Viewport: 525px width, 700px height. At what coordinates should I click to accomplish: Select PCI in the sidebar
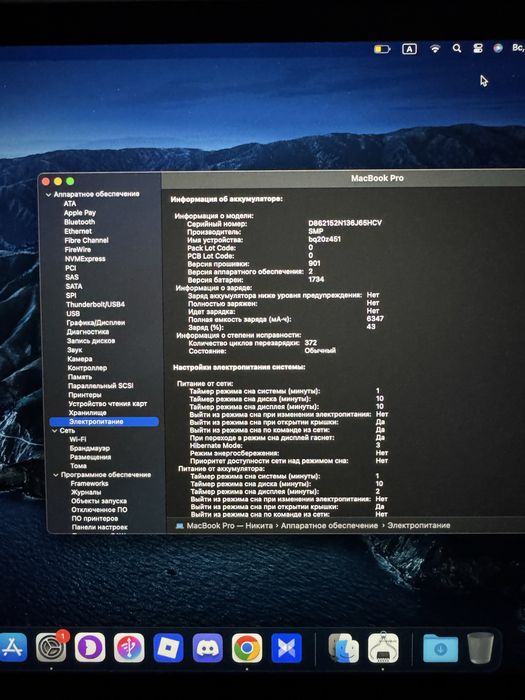click(x=71, y=268)
